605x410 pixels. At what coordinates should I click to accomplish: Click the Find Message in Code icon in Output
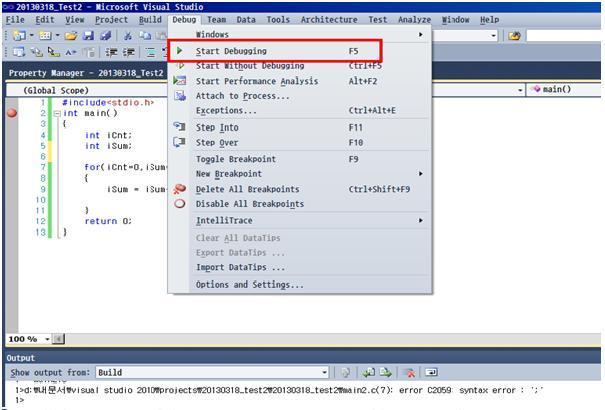tap(346, 373)
